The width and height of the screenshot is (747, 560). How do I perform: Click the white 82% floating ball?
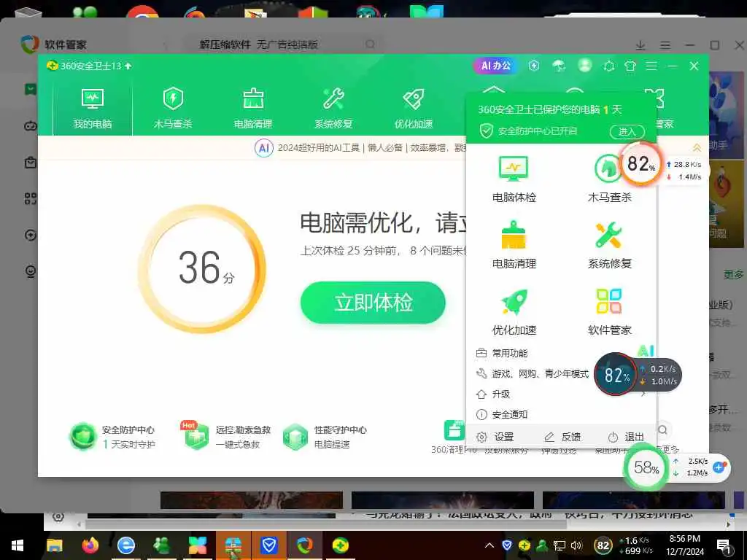[x=641, y=164]
